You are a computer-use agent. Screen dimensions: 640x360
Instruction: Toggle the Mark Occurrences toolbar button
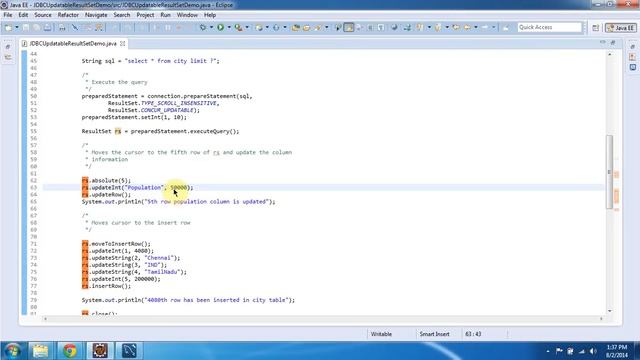(349, 27)
